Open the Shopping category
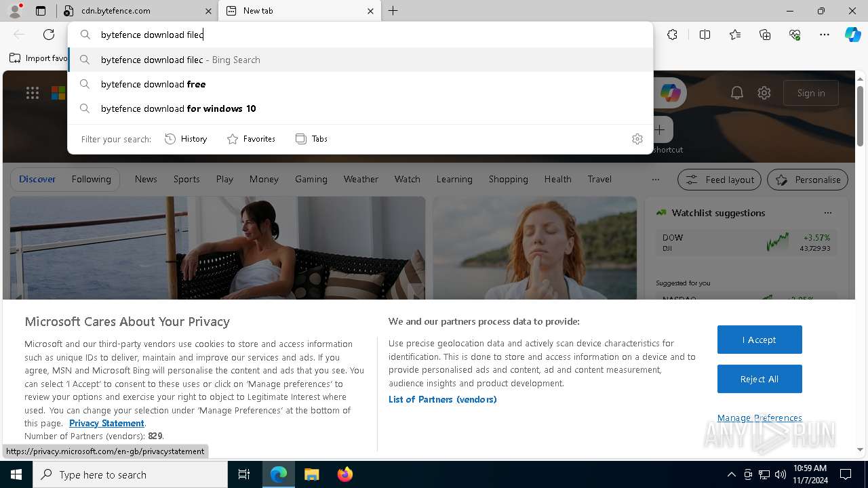The height and width of the screenshot is (488, 868). pos(509,179)
